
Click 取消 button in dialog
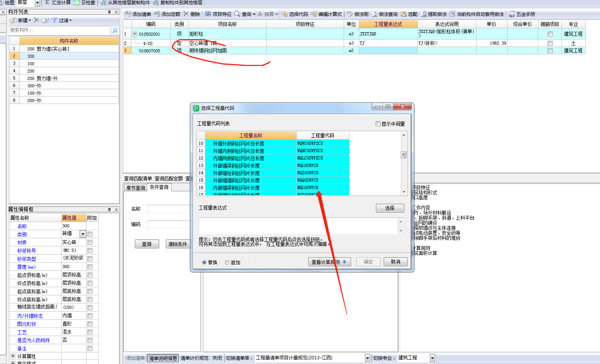pos(395,262)
